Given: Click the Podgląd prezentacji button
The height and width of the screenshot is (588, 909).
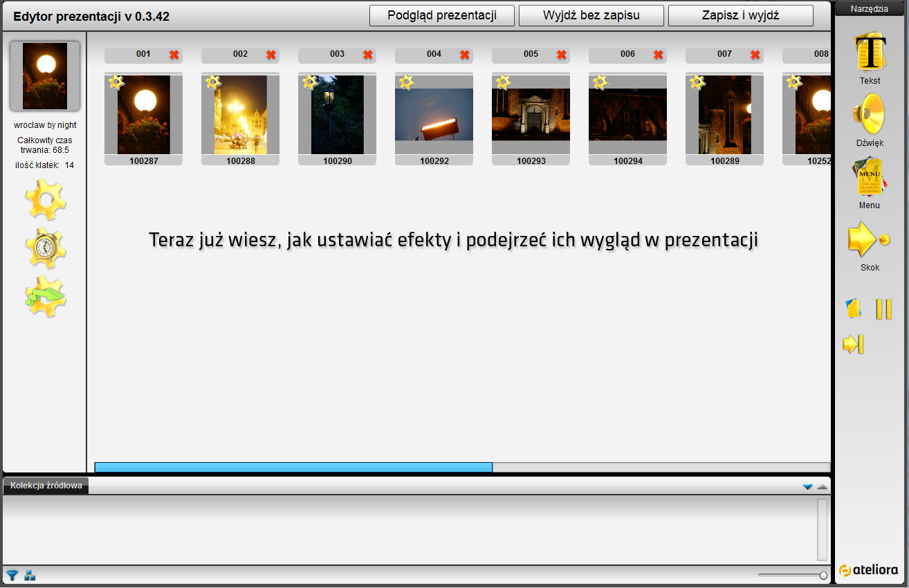Looking at the screenshot, I should point(442,15).
